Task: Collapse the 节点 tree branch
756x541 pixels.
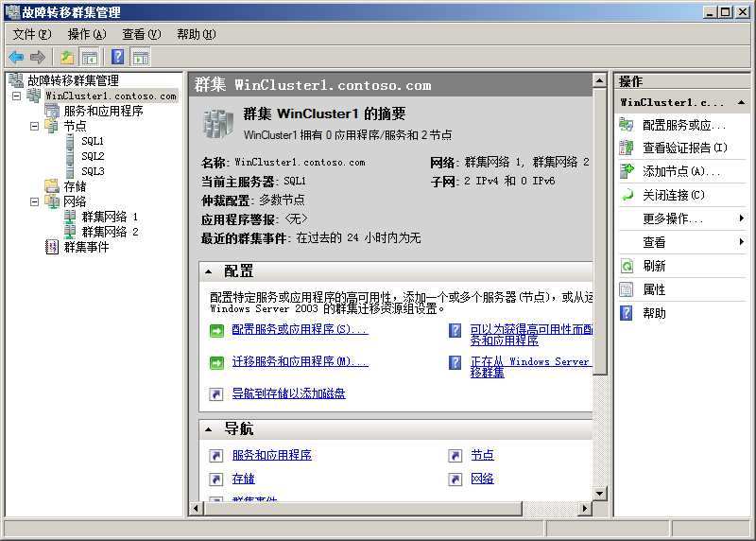Action: (35, 126)
